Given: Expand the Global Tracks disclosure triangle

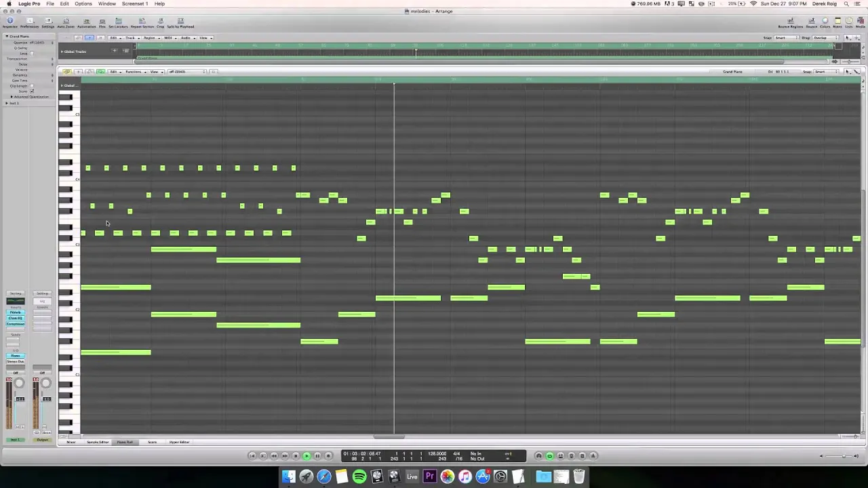Looking at the screenshot, I should (x=62, y=52).
